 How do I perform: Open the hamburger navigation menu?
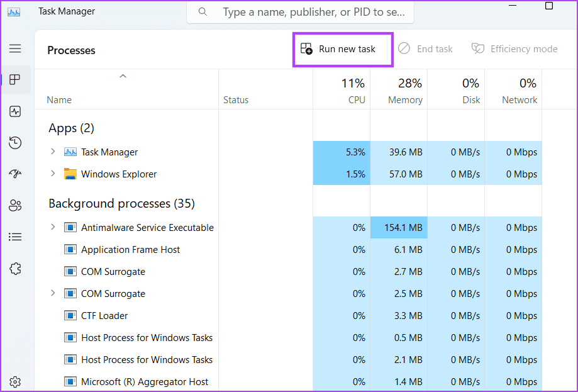point(15,48)
